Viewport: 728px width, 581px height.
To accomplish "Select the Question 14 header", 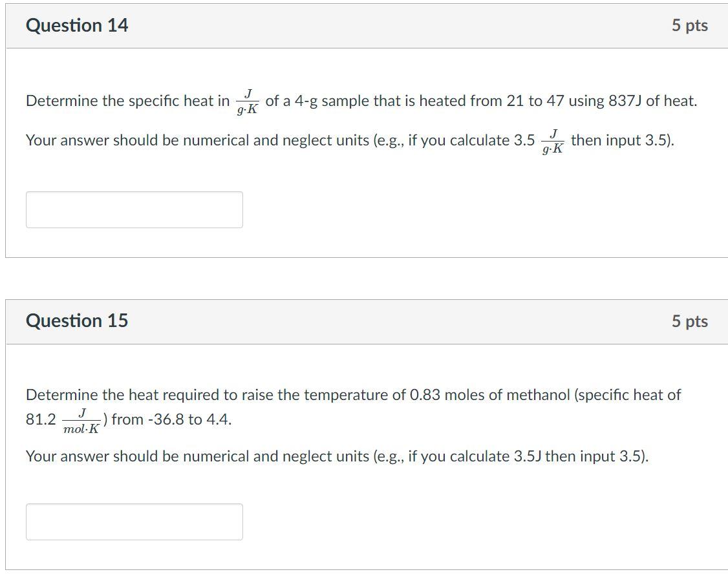I will 77,26.
